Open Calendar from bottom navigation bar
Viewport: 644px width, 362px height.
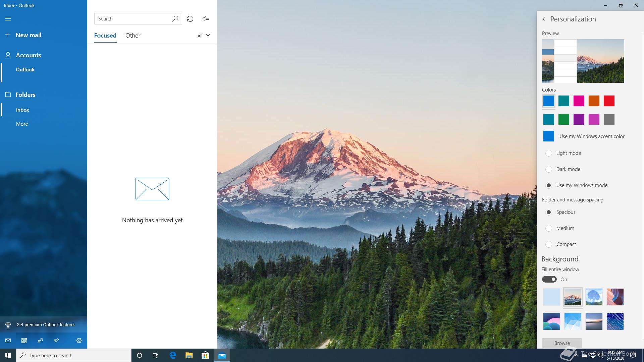click(x=24, y=341)
